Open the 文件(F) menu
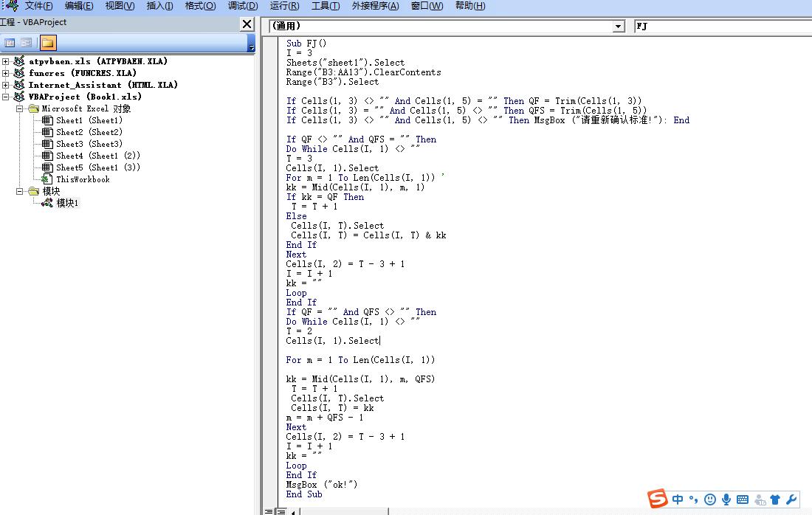The image size is (812, 515). pyautogui.click(x=39, y=6)
